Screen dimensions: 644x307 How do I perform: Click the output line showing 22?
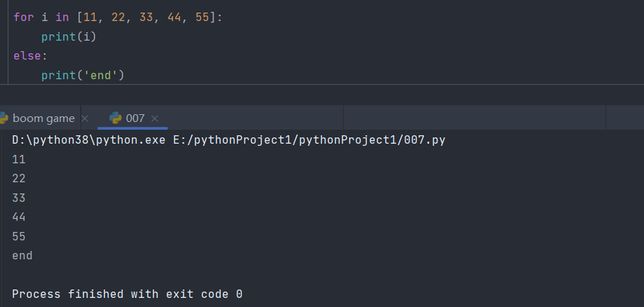click(19, 179)
